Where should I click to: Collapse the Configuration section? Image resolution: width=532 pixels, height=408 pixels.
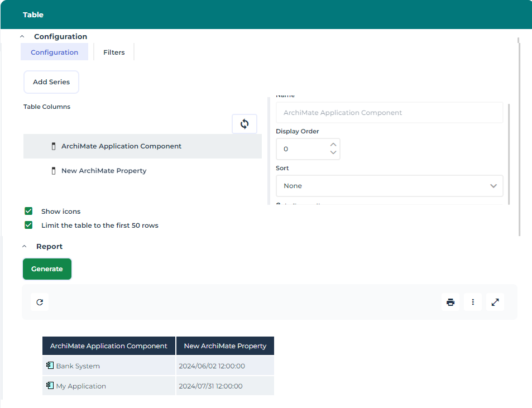pos(22,37)
